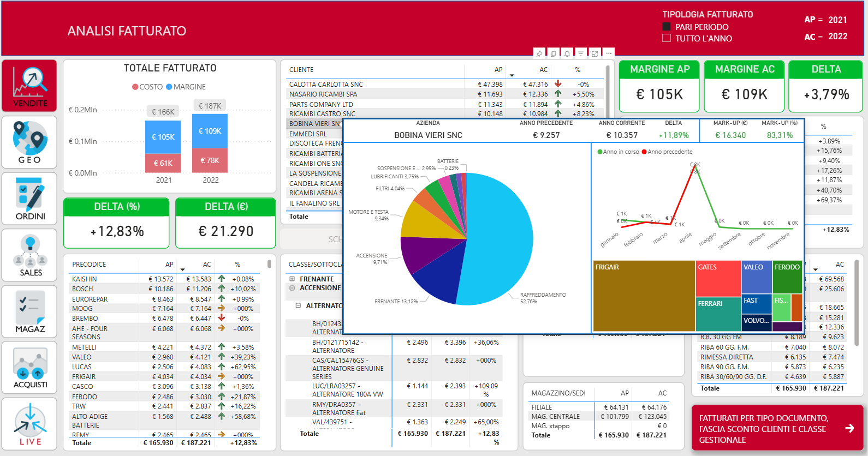Check the TUTTO L'ANNO option
Image resolution: width=868 pixels, height=456 pixels.
pos(667,38)
